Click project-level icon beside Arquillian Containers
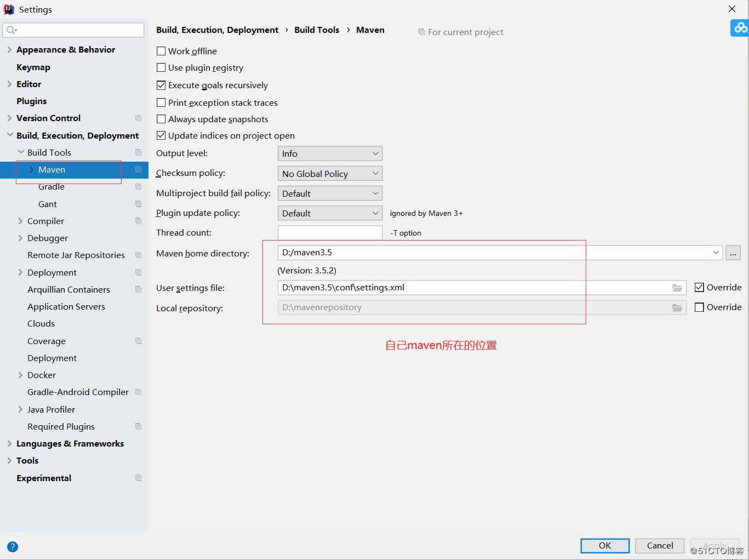The height and width of the screenshot is (560, 749). (138, 289)
